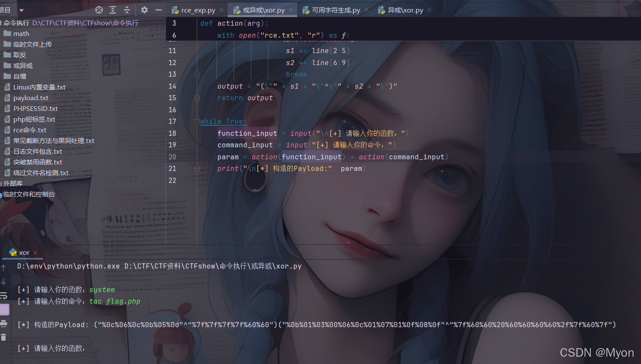The image size is (641, 364).
Task: Collapse fold marker at line 21
Action: [x=197, y=168]
